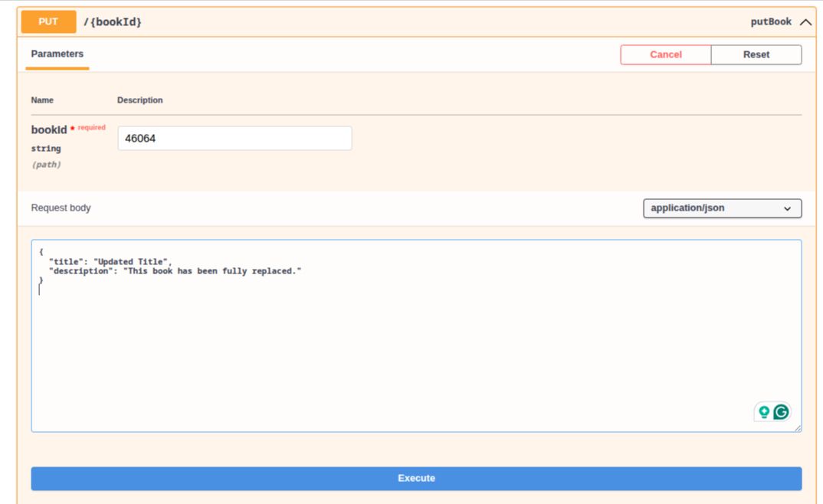823x504 pixels.
Task: Click the Request body heading
Action: point(61,208)
